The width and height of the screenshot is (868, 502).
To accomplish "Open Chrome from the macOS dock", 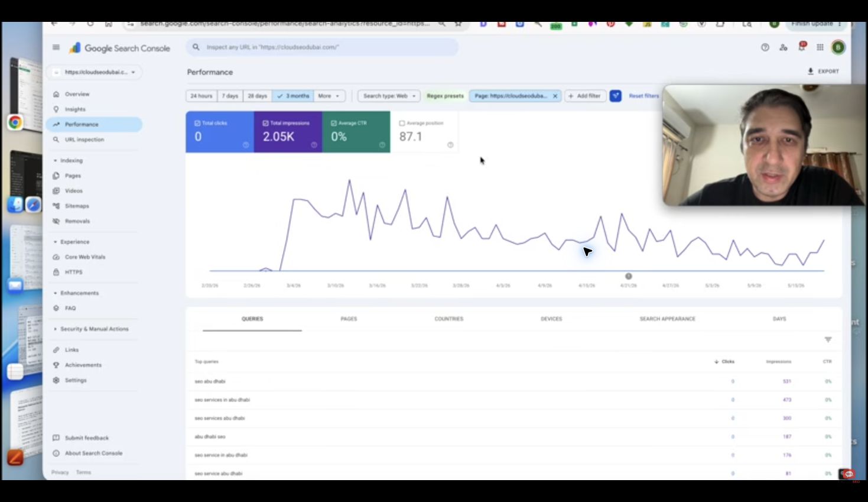I will (15, 122).
